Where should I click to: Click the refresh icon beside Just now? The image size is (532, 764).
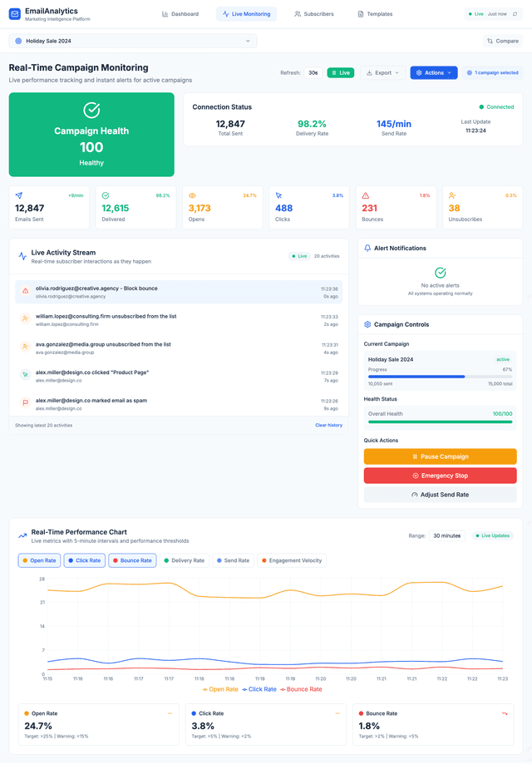pyautogui.click(x=515, y=14)
